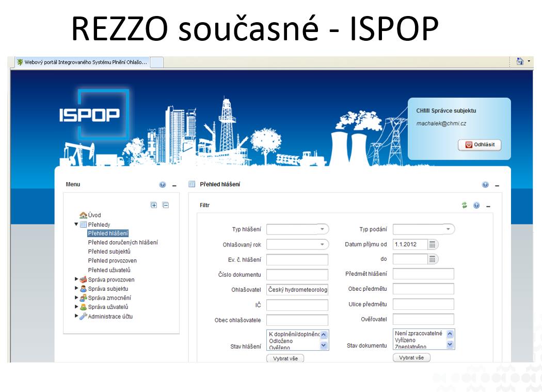Open Přehled subjektů

pos(109,252)
